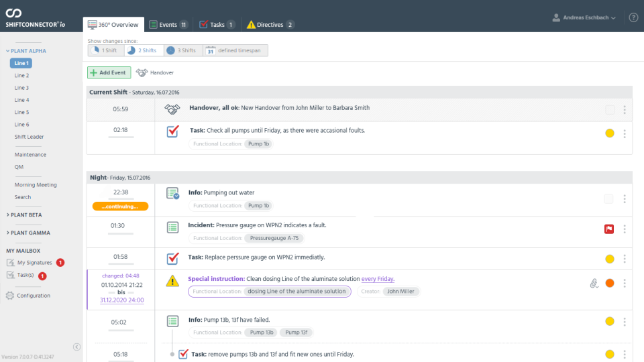This screenshot has width=644, height=362.
Task: Click the task checkmark icon for Check all pumps
Action: pyautogui.click(x=173, y=131)
